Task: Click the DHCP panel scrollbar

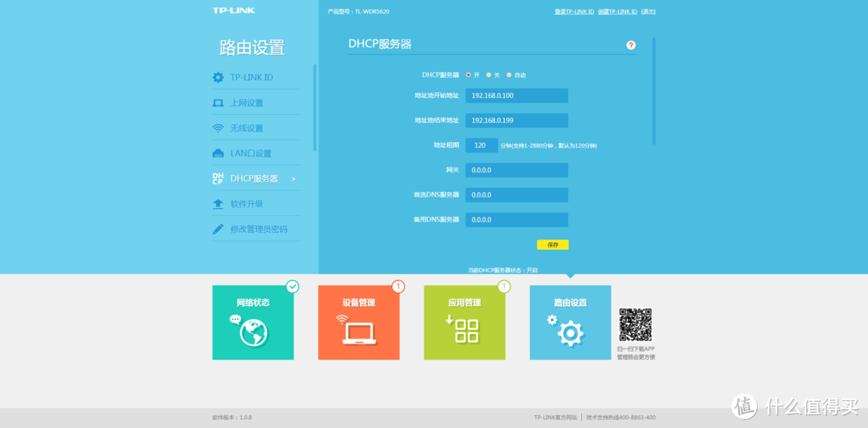Action: point(653,91)
